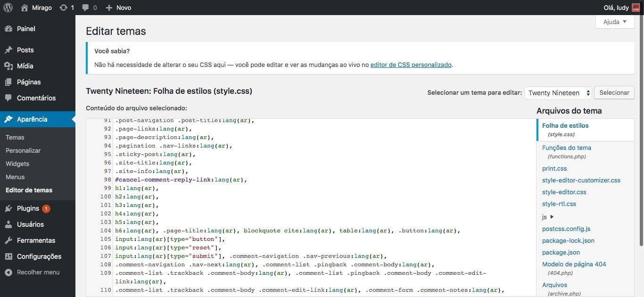Open package.json file
This screenshot has width=644, height=297.
point(561,252)
